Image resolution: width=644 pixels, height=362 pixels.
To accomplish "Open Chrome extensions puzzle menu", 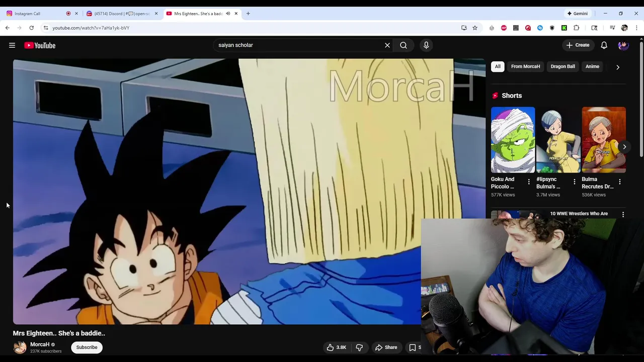I will [x=577, y=28].
